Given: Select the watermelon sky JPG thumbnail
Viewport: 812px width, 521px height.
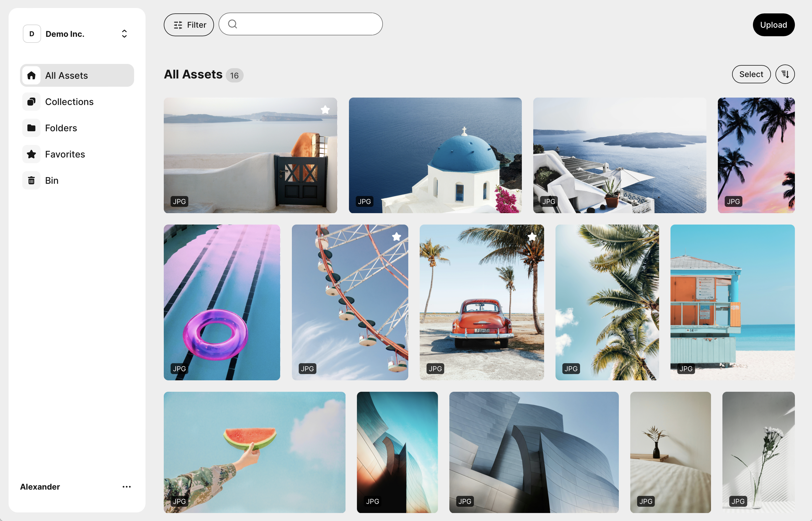Looking at the screenshot, I should (254, 451).
